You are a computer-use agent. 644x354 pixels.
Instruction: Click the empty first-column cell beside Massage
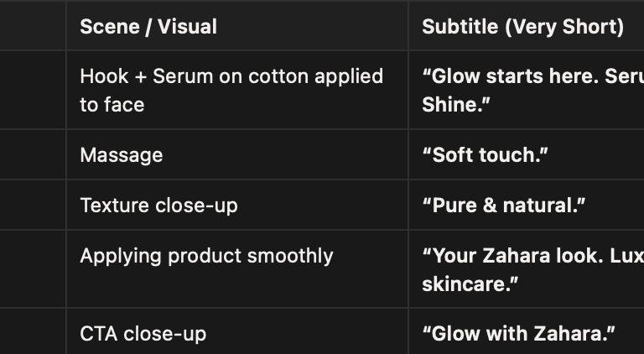[x=33, y=155]
